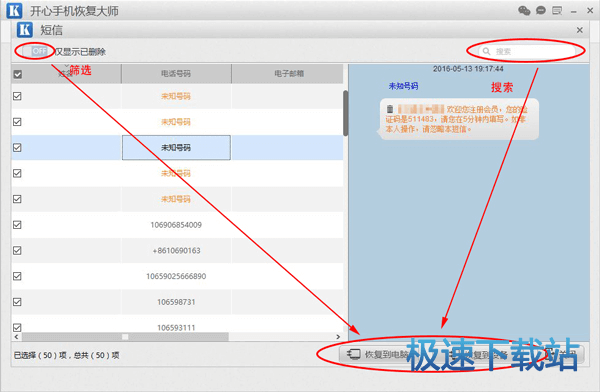Uncheck the highlighted 未知号码 row checkbox

pos(17,147)
